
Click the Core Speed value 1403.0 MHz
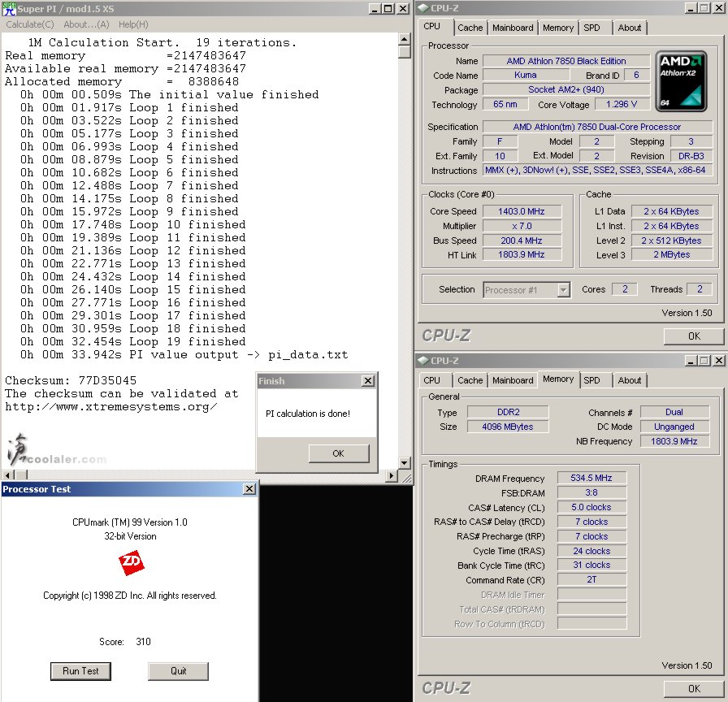(522, 211)
